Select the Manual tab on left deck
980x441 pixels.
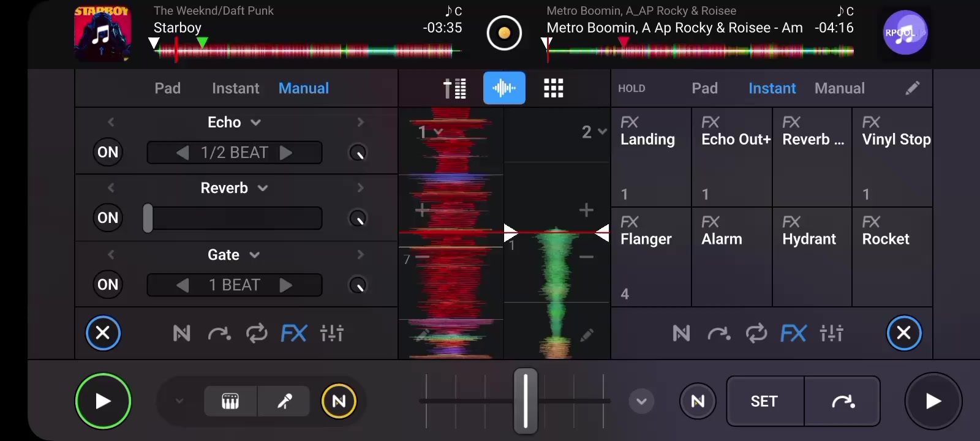(304, 88)
